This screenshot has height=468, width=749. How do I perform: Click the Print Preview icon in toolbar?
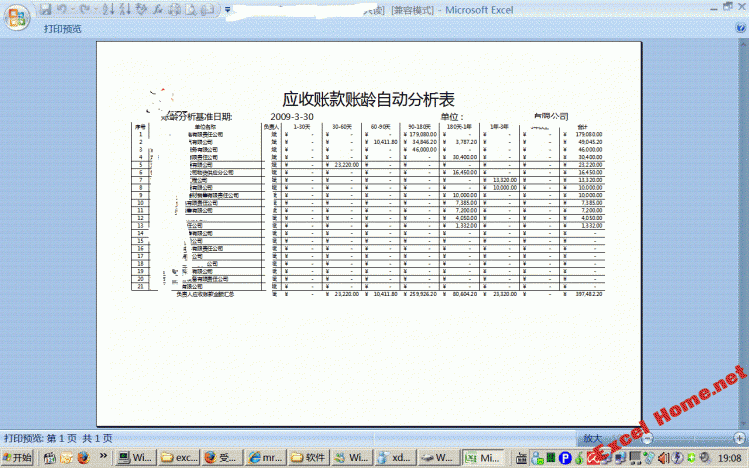(192, 10)
